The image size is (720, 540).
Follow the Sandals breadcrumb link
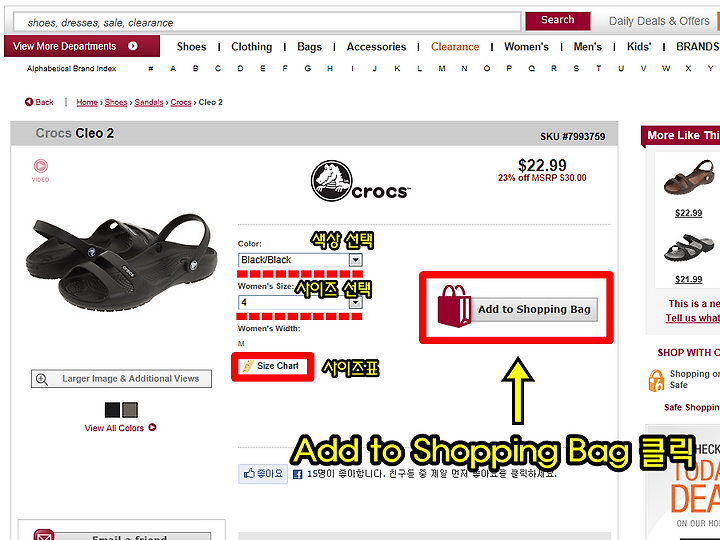point(149,102)
